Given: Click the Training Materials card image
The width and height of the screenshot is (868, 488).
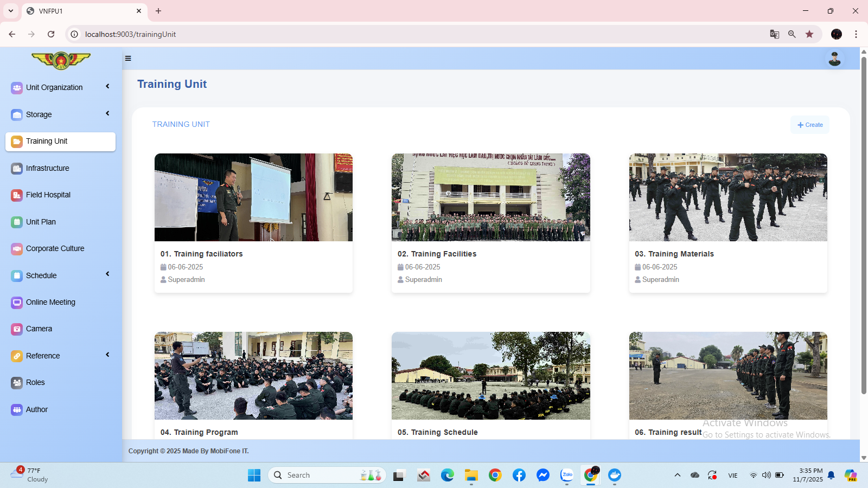Looking at the screenshot, I should [727, 197].
